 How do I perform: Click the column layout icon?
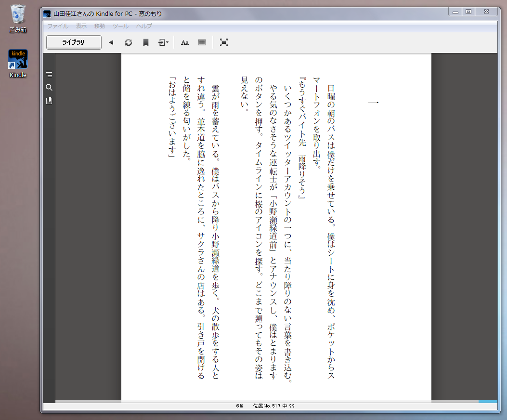coord(202,42)
